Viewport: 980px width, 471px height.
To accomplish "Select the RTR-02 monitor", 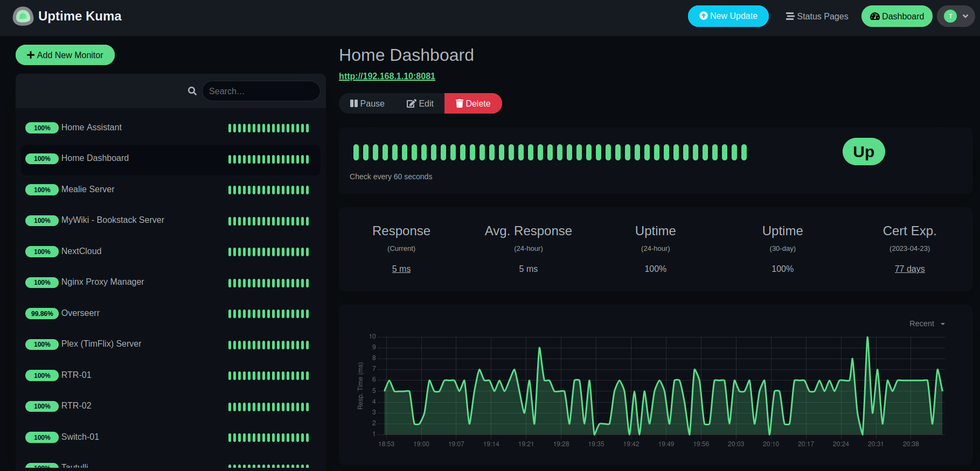I will (x=170, y=406).
